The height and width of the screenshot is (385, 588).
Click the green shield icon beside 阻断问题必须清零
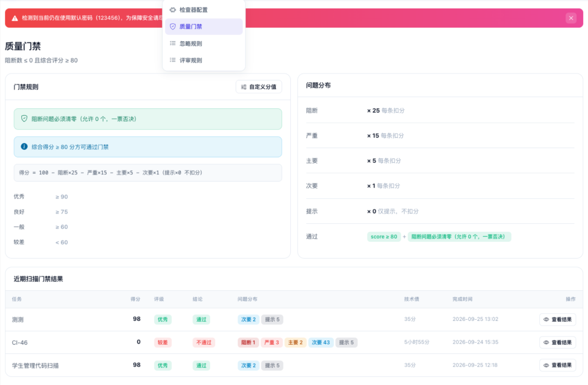[24, 119]
